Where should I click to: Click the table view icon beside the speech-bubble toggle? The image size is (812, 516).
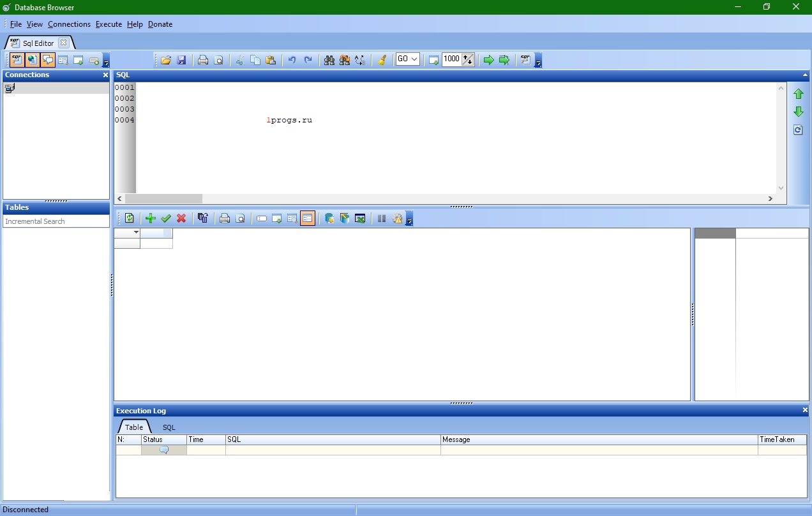click(x=63, y=60)
